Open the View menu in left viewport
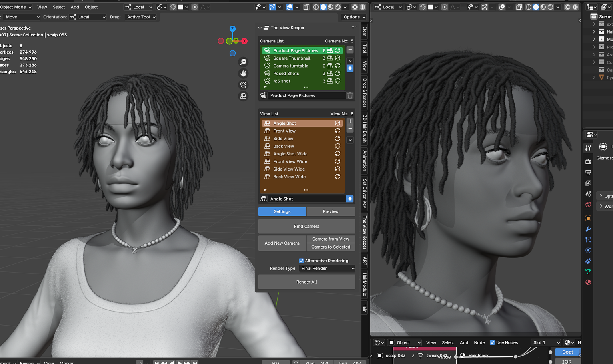613x364 pixels. coord(42,7)
